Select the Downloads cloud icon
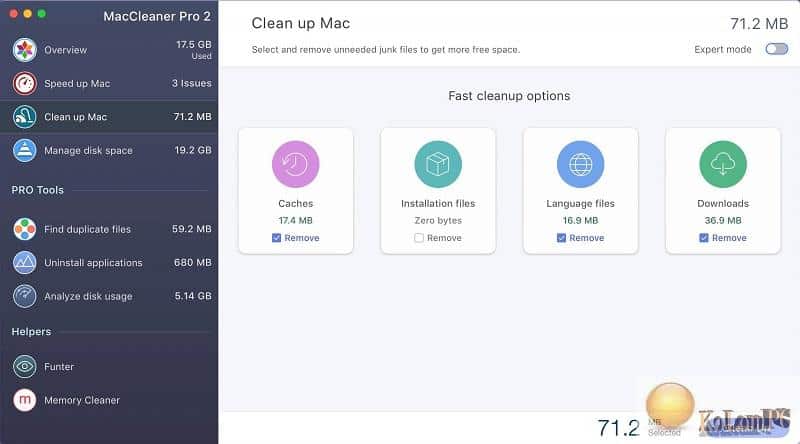The image size is (800, 444). pos(723,164)
